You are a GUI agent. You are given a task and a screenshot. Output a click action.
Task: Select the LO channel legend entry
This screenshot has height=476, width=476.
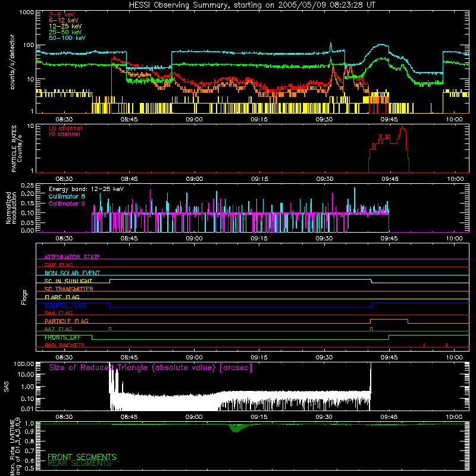pyautogui.click(x=65, y=128)
